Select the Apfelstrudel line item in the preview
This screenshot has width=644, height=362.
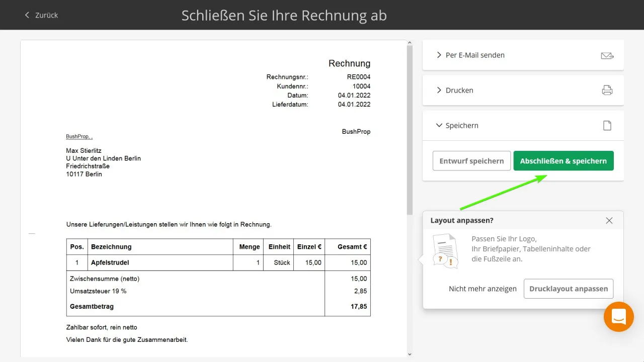coord(110,262)
